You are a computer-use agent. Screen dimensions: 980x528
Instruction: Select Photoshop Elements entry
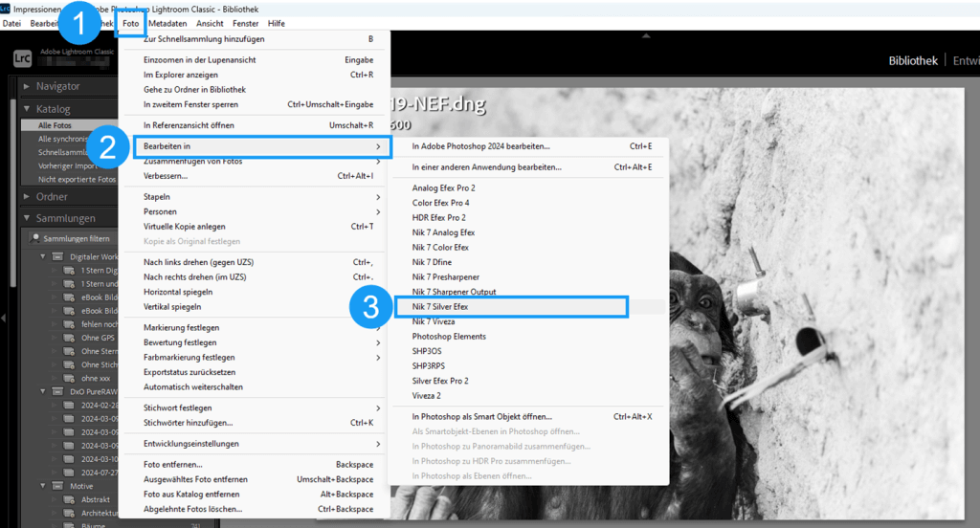530,337
